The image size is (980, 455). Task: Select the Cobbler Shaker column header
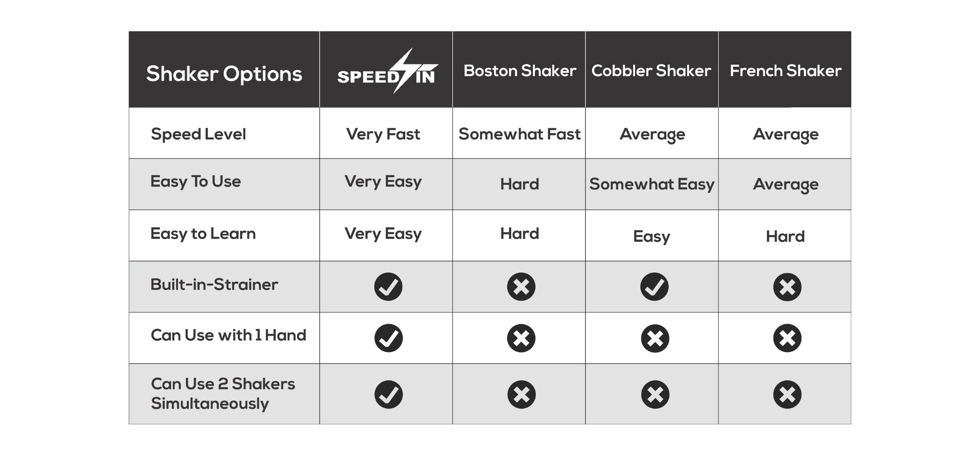[651, 71]
